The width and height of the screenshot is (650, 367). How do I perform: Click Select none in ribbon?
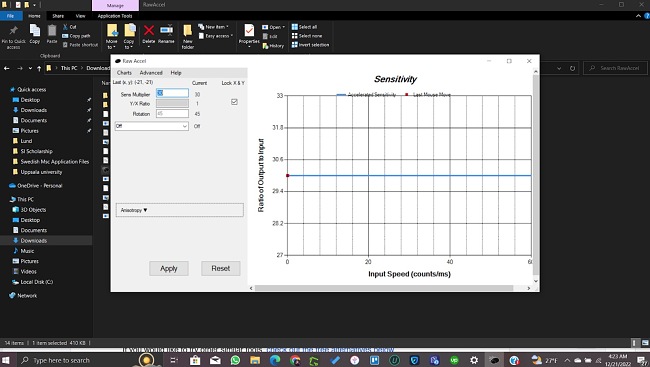tap(307, 36)
